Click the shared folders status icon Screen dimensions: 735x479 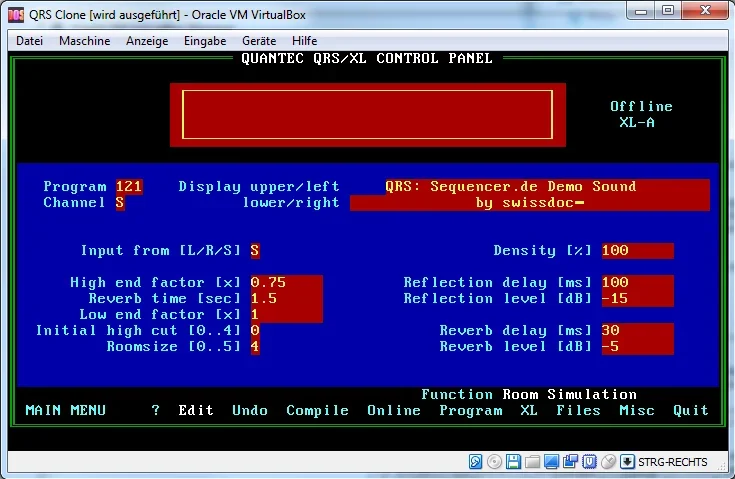point(532,462)
